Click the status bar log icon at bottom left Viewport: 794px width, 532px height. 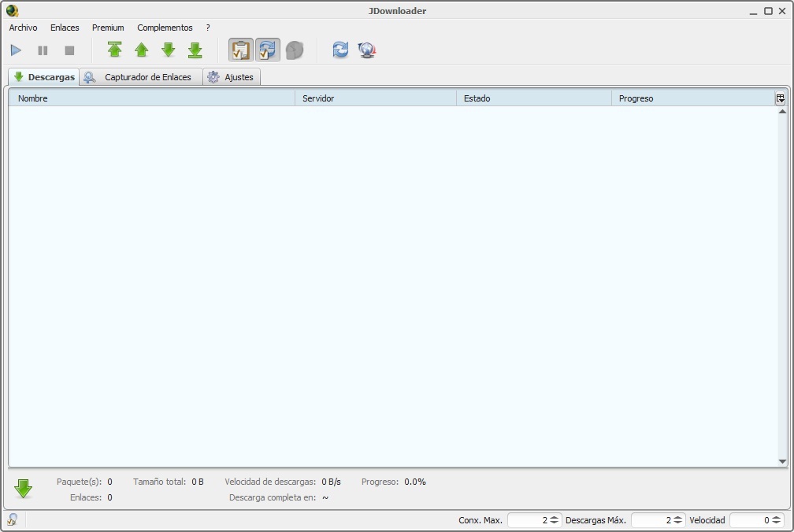[x=12, y=519]
